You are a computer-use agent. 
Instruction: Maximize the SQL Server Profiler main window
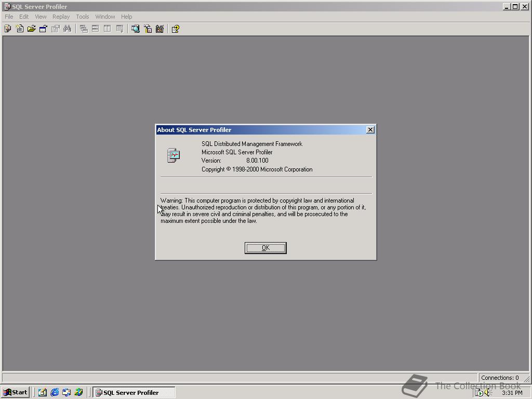(x=515, y=6)
